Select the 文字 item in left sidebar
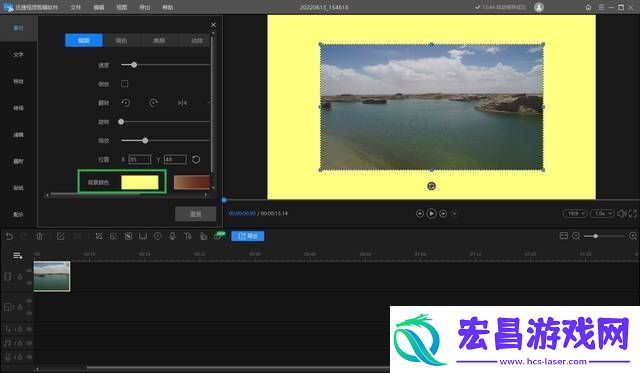This screenshot has height=373, width=640. click(x=18, y=55)
